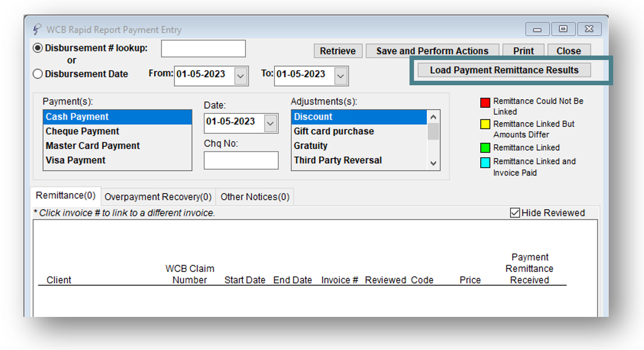Select Gratuity in Adjustments list
The image size is (644, 350).
[360, 146]
